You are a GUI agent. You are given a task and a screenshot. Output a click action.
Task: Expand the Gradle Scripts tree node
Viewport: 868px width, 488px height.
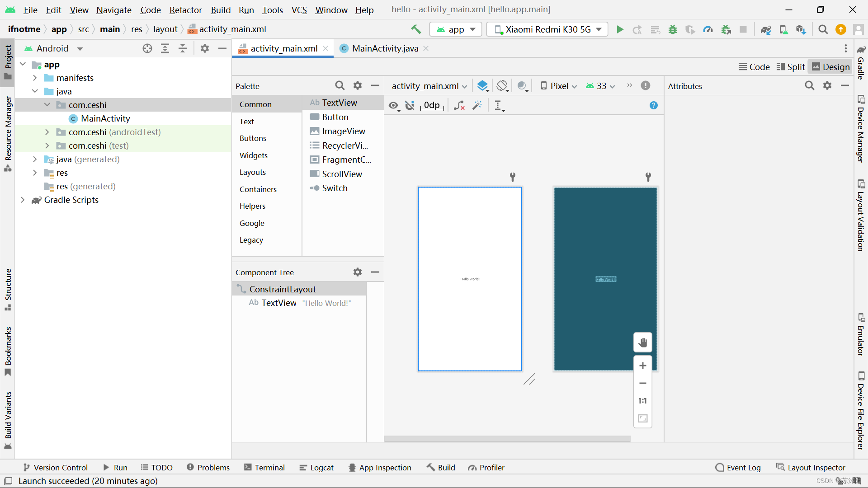tap(23, 200)
